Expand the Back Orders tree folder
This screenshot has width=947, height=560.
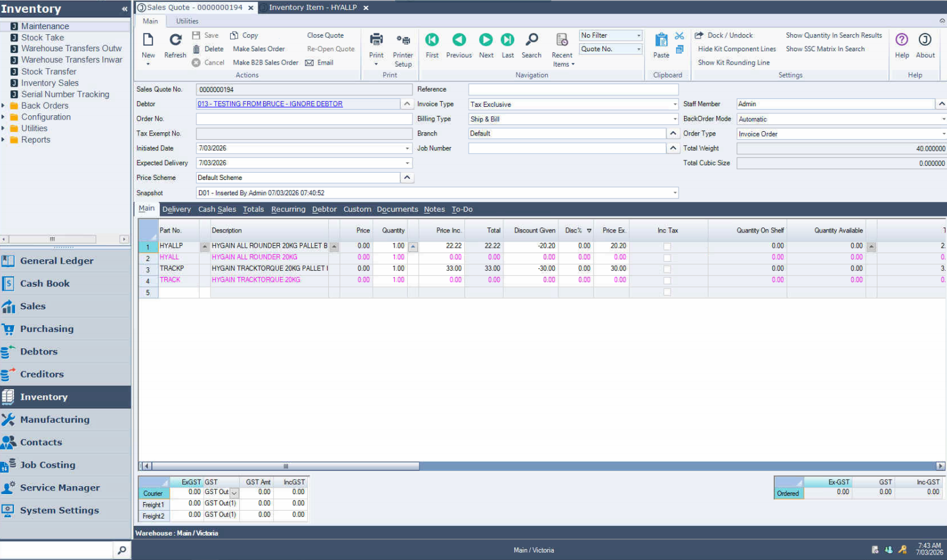point(4,106)
